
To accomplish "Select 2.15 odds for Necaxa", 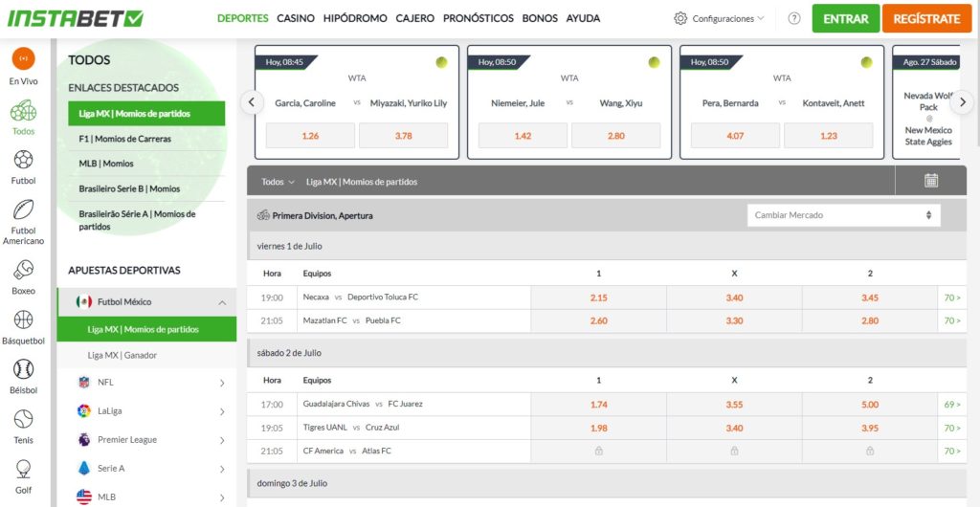I will [x=599, y=298].
